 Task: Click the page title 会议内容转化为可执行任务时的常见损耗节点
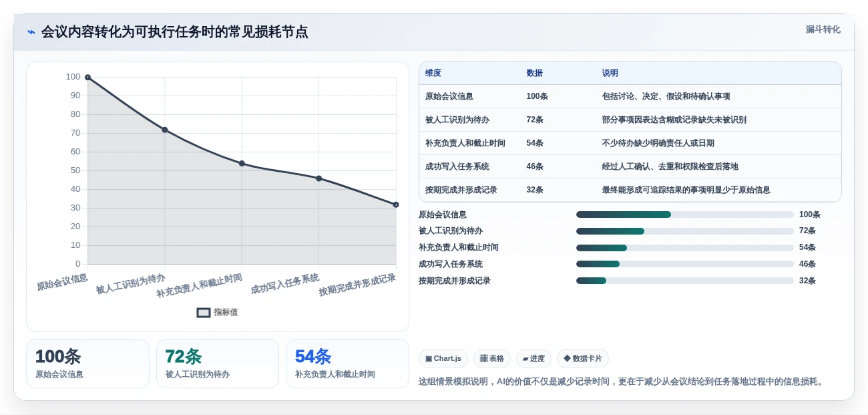(175, 32)
